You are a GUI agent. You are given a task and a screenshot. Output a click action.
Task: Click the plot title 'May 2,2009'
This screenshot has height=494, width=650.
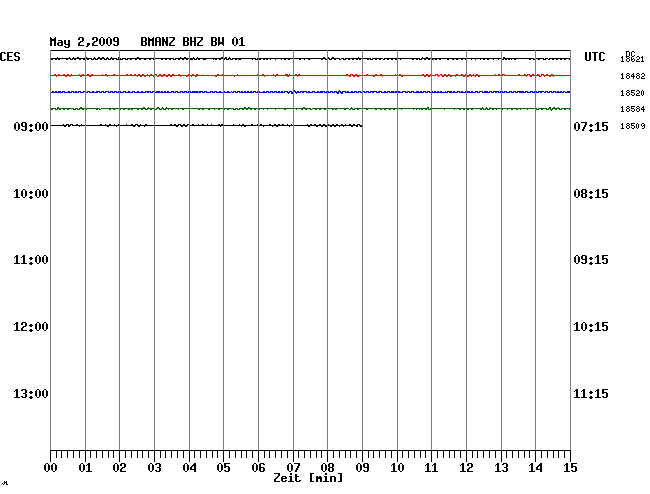coord(85,42)
